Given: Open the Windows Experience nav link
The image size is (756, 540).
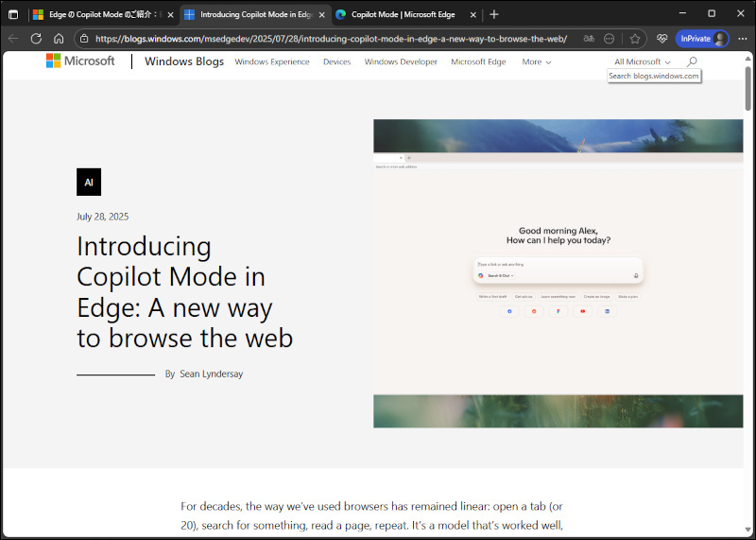Looking at the screenshot, I should click(x=271, y=61).
